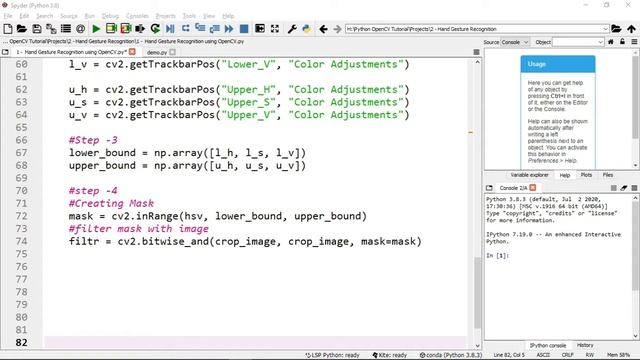Toggle fullscreen mode icon
This screenshot has height=360, width=640.
pos(275,29)
